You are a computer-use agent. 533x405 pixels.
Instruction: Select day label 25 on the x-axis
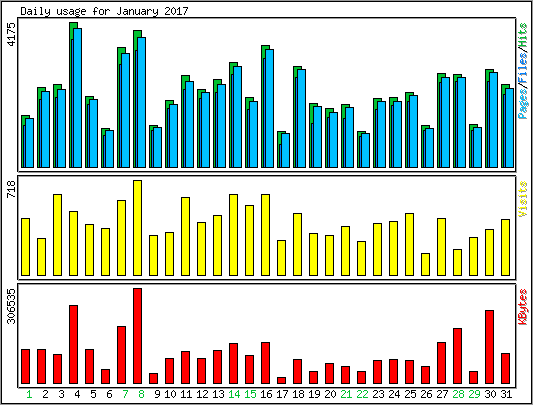click(x=410, y=394)
